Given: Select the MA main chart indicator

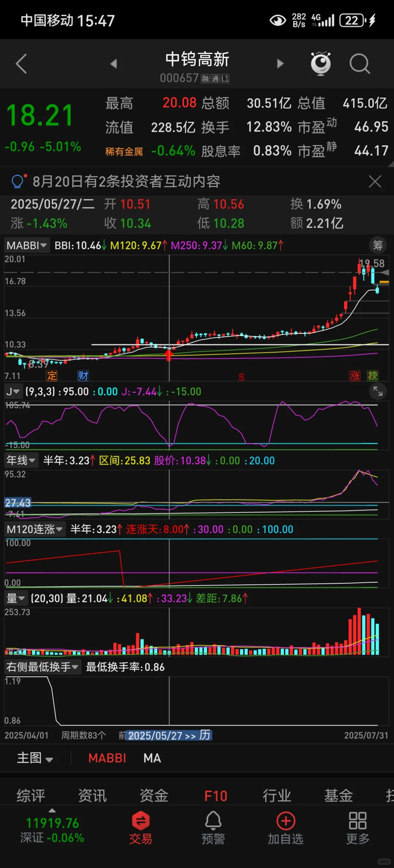Looking at the screenshot, I should tap(152, 758).
